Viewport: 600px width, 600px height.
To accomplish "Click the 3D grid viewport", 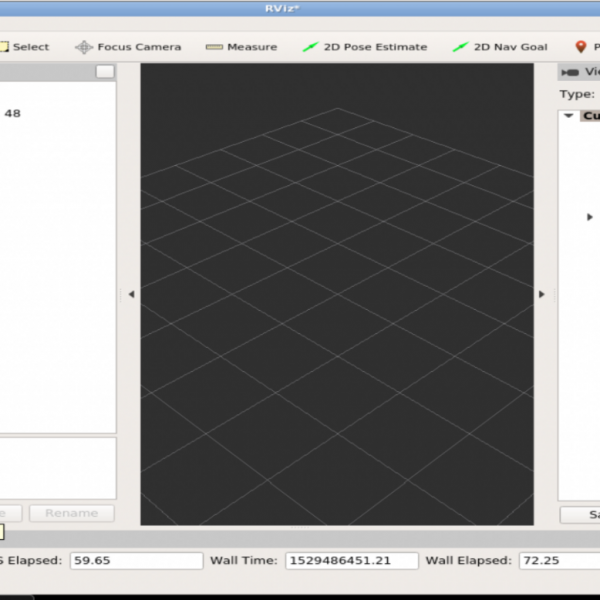I will [x=337, y=294].
